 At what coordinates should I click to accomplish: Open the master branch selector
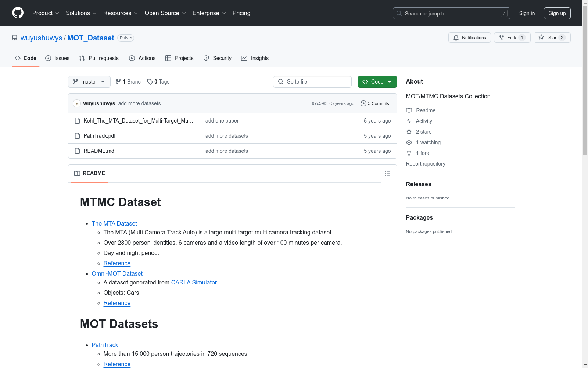pos(89,82)
